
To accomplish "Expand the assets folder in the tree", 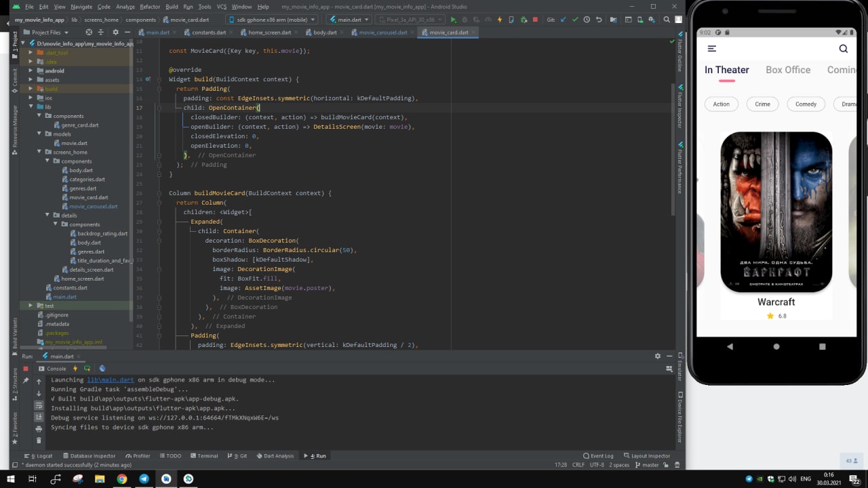I will (31, 80).
